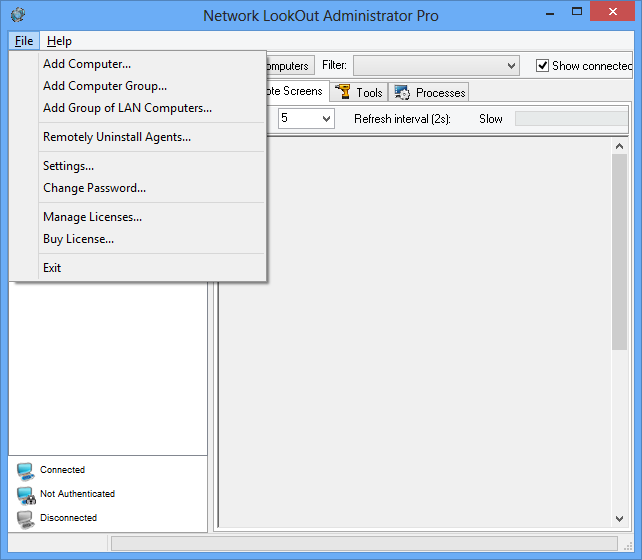
Task: Click the Disconnected computer legend icon
Action: pos(25,519)
